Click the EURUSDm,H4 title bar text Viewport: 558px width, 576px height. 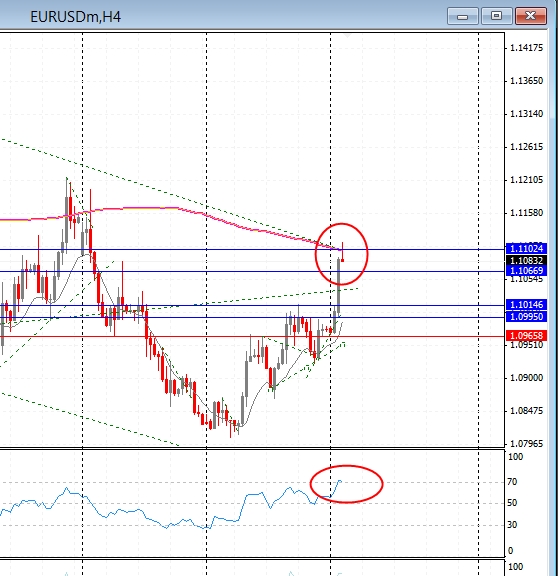pos(75,17)
